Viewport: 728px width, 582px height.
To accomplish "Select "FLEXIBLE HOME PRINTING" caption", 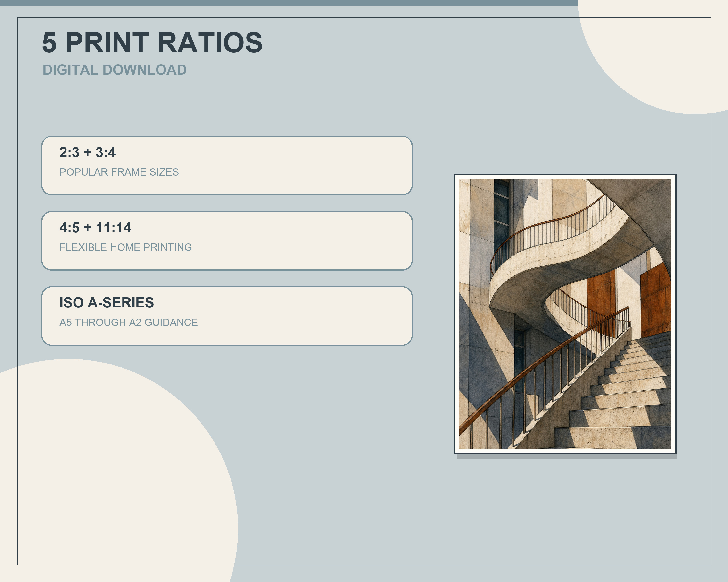I will tap(126, 247).
